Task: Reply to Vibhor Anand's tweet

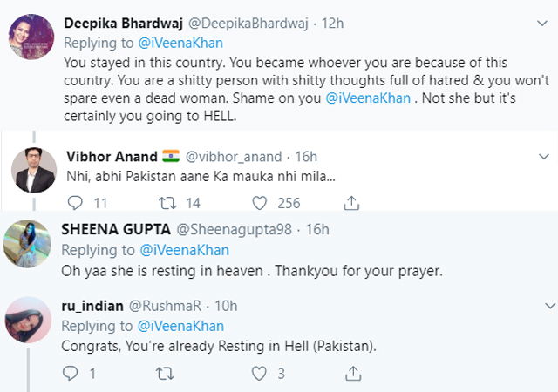Action: pyautogui.click(x=75, y=203)
